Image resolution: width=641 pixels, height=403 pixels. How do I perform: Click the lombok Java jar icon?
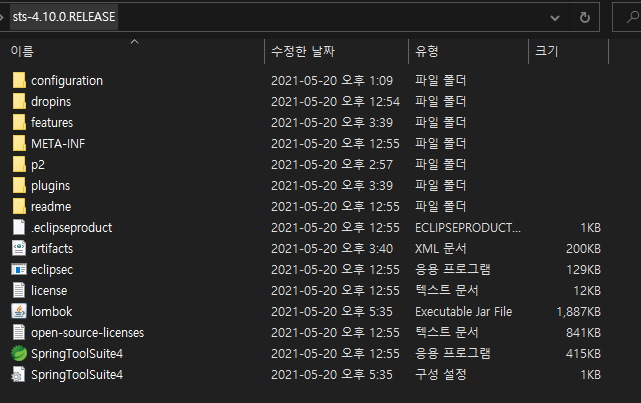pyautogui.click(x=19, y=311)
